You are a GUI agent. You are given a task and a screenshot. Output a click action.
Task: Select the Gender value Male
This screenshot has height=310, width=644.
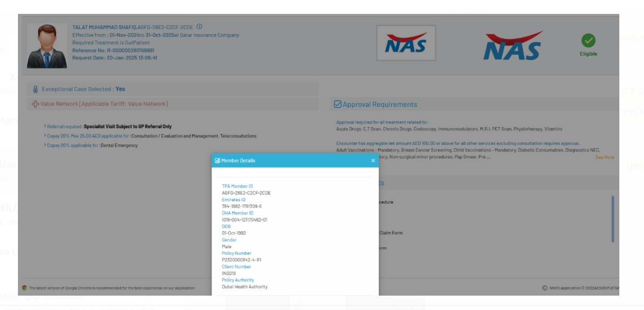[x=227, y=247]
